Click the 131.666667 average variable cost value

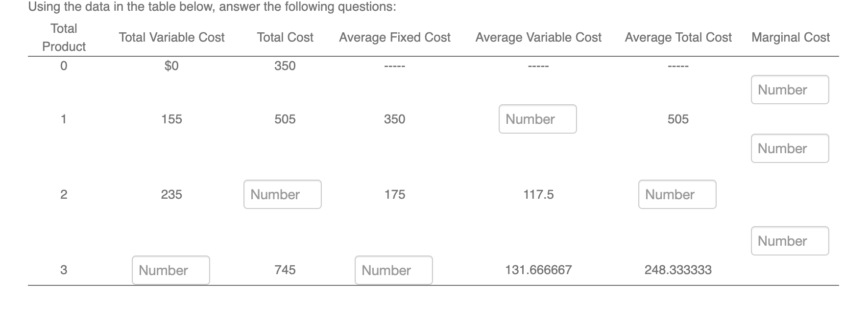538,270
